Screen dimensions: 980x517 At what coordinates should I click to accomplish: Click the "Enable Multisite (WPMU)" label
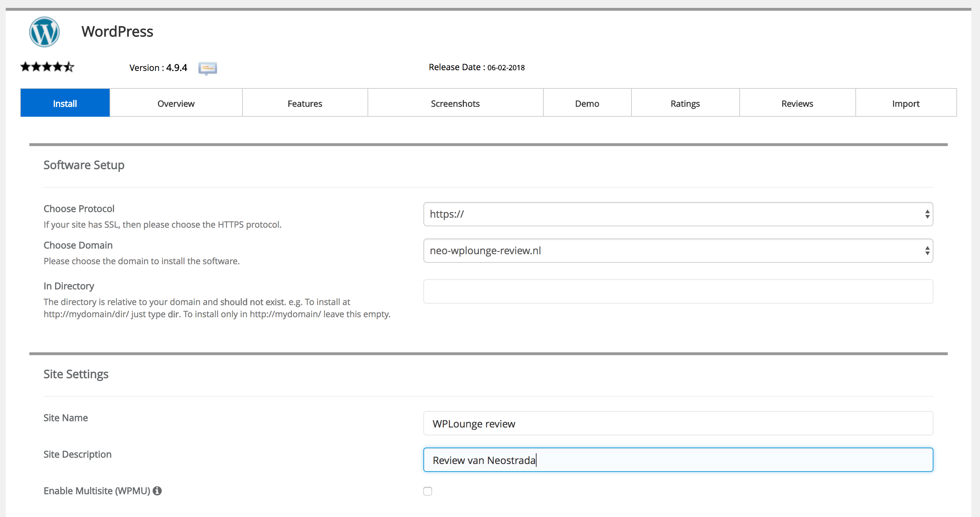[x=97, y=491]
